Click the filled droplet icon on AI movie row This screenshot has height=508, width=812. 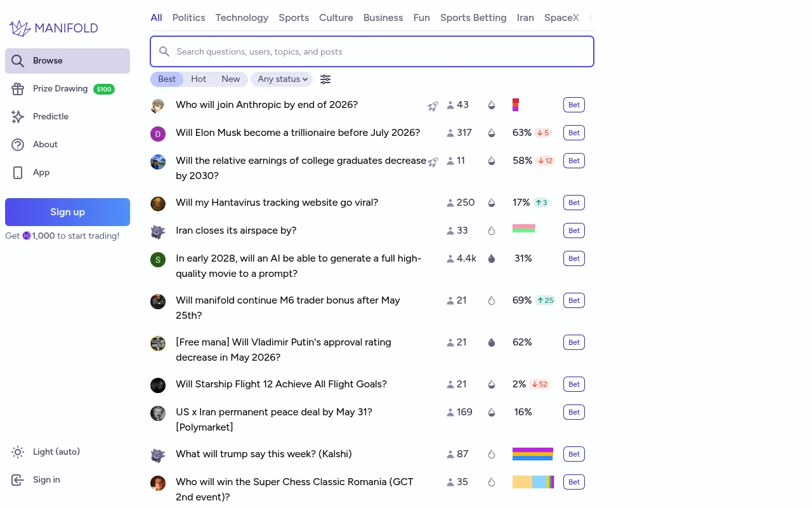[491, 258]
